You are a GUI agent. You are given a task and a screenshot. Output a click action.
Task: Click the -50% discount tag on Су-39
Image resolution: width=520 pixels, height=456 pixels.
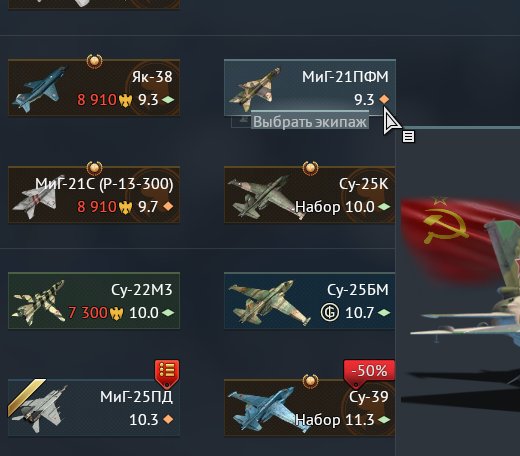click(369, 372)
